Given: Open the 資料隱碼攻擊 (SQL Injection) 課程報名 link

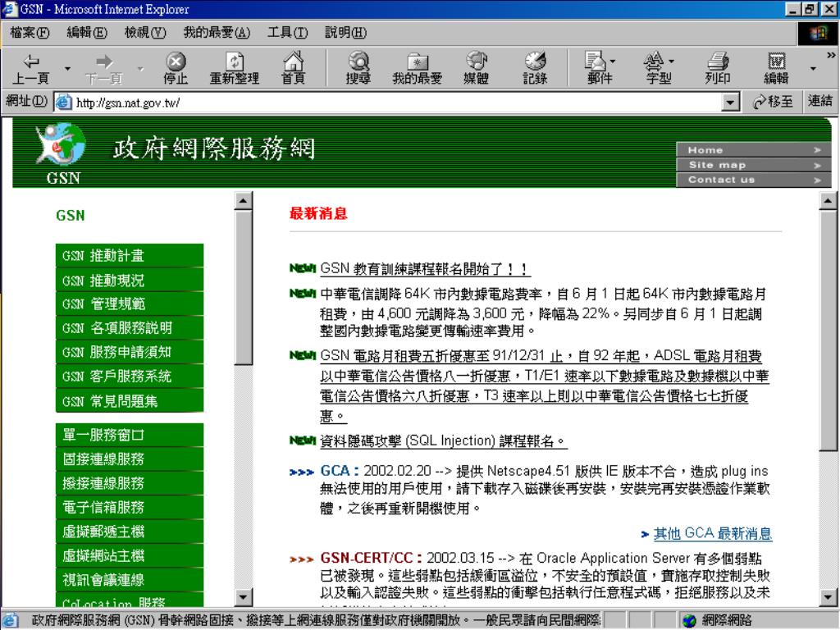Looking at the screenshot, I should [444, 441].
